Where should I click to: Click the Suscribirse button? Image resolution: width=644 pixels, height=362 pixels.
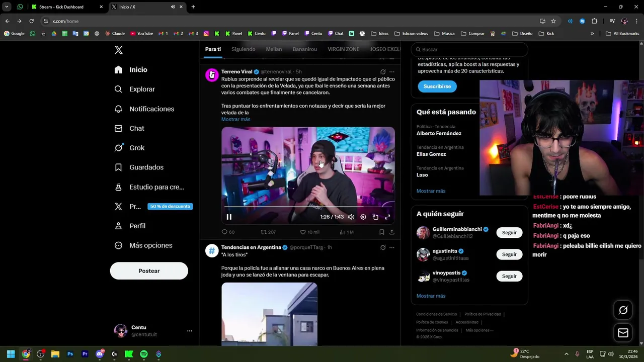coord(437,86)
